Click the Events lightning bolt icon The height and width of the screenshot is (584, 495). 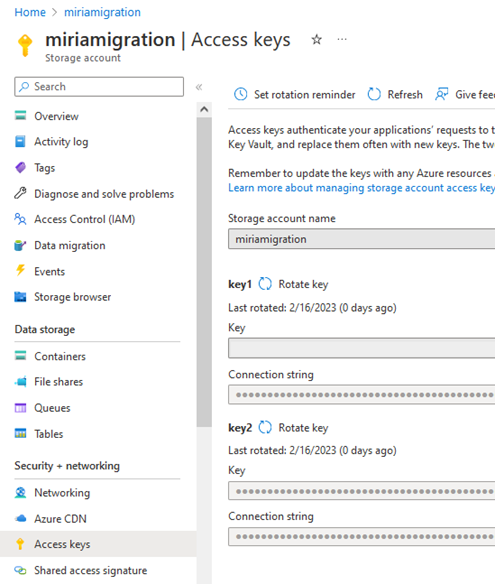coord(20,270)
